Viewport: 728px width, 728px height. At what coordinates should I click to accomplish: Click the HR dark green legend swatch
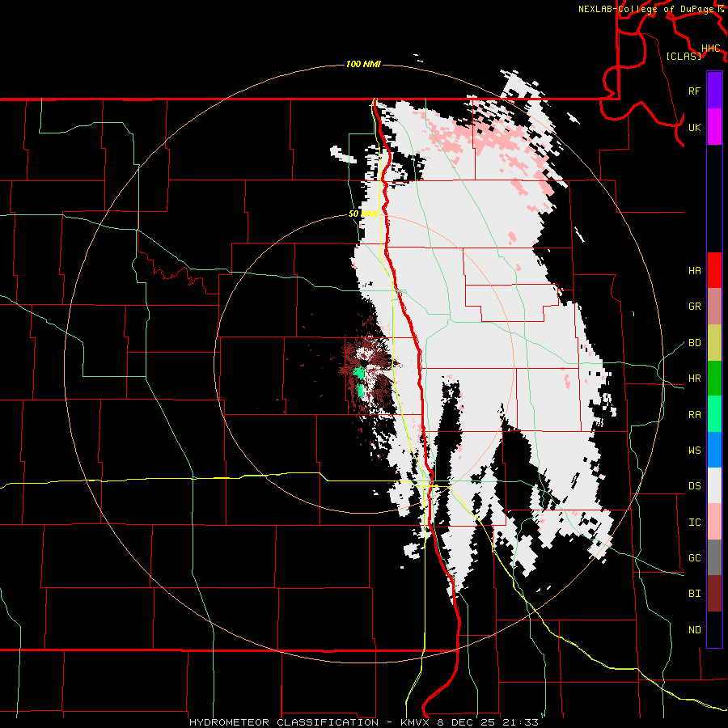click(714, 379)
